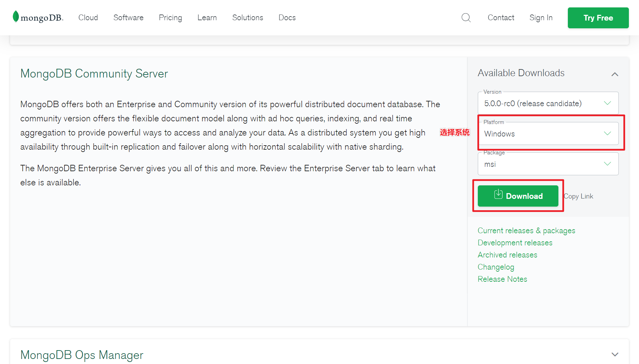This screenshot has height=364, width=639.
Task: Open the Cloud menu
Action: point(88,18)
